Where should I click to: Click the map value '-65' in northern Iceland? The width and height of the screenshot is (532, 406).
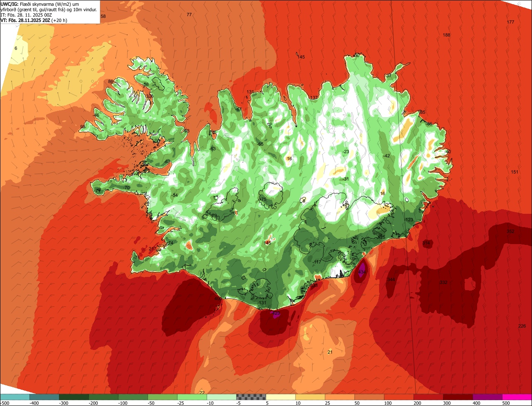[x=260, y=144]
